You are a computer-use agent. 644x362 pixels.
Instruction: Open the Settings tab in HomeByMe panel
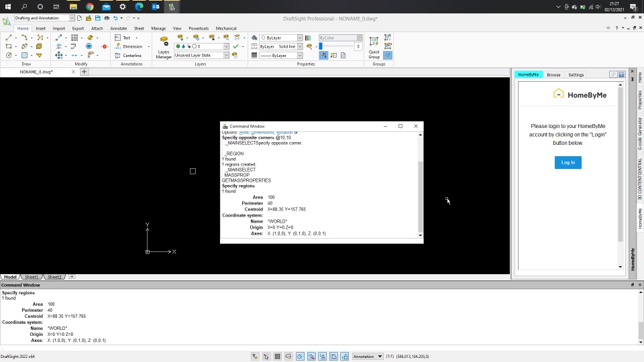pos(576,74)
